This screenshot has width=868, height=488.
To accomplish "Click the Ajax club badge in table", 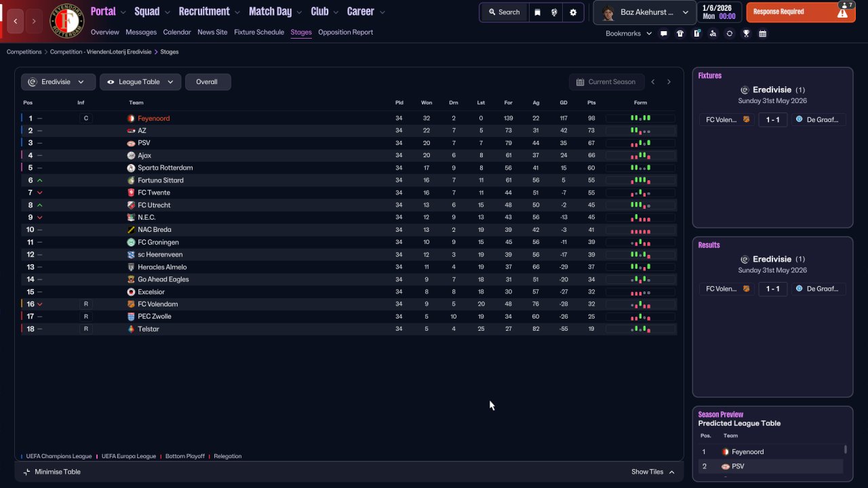I will (131, 155).
